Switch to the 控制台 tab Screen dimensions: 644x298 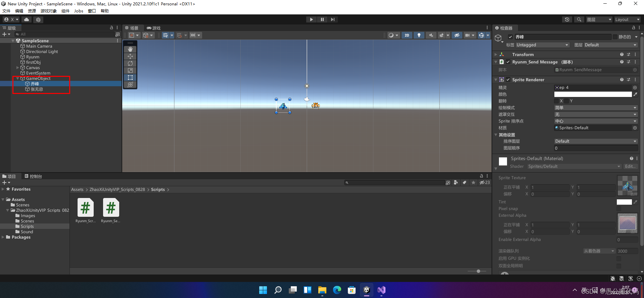tap(33, 177)
